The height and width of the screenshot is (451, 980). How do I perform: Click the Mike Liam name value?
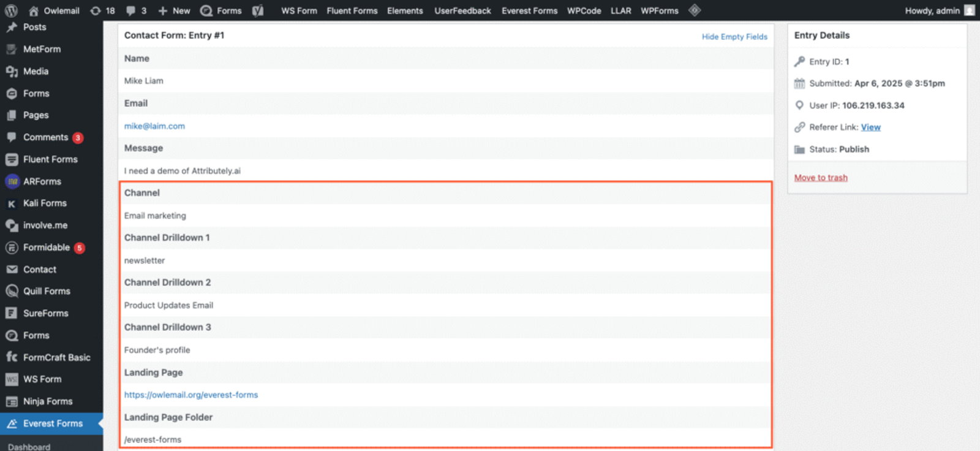point(144,81)
